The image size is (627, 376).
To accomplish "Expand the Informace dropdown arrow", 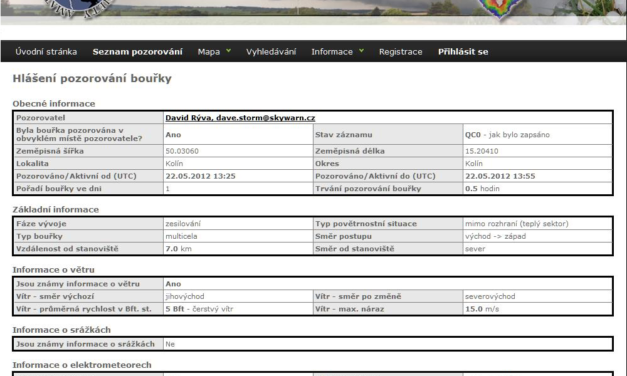I will 361,51.
